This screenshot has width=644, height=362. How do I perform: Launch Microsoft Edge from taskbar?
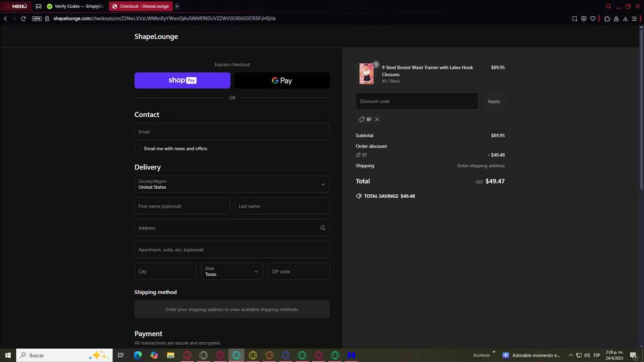[x=138, y=355]
